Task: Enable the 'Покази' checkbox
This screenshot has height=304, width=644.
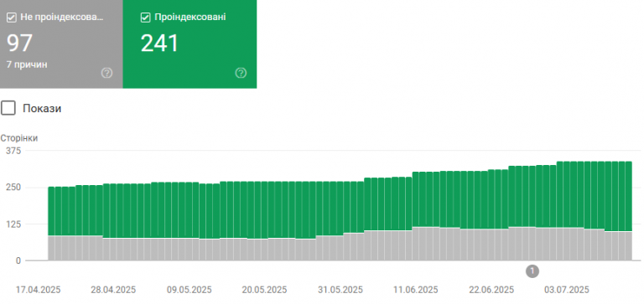Action: click(x=8, y=108)
